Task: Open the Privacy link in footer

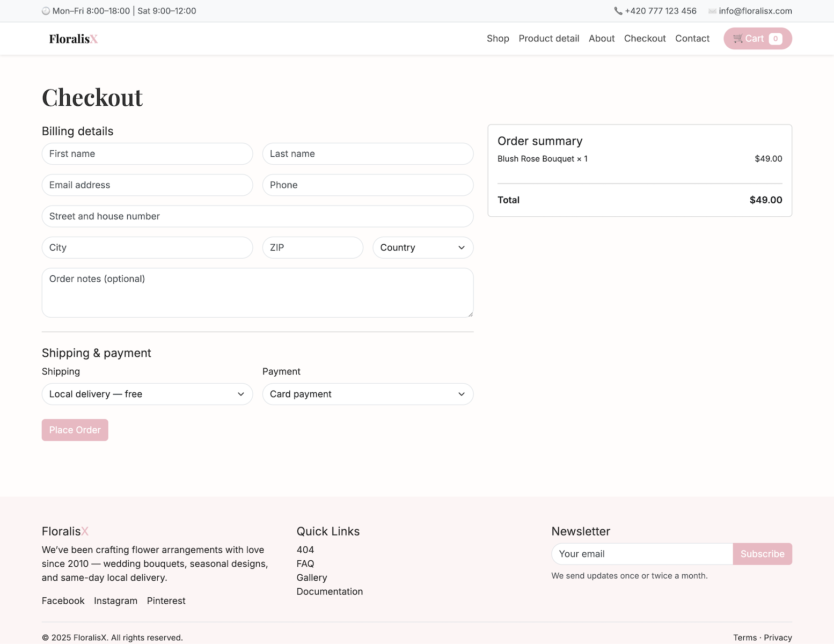Action: 778,638
